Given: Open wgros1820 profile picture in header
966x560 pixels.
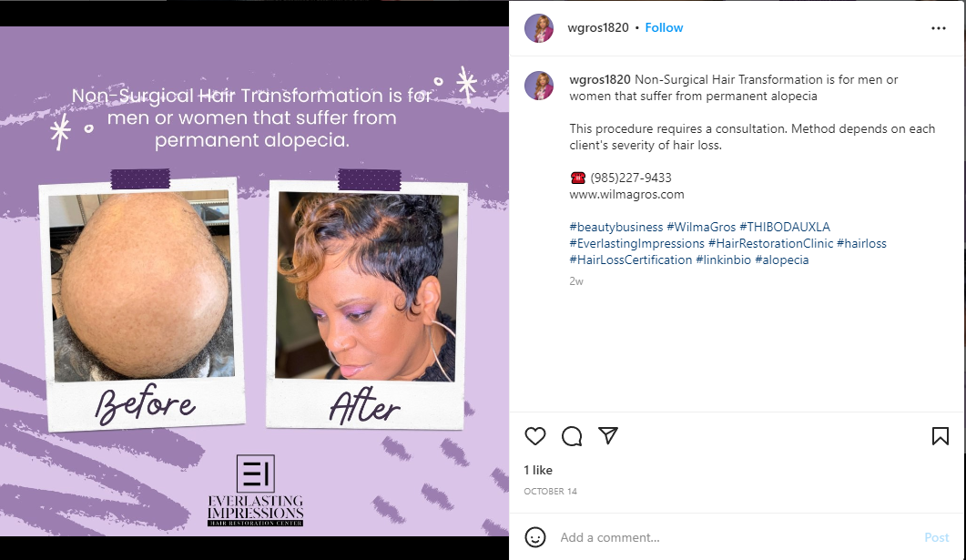Looking at the screenshot, I should tap(539, 28).
